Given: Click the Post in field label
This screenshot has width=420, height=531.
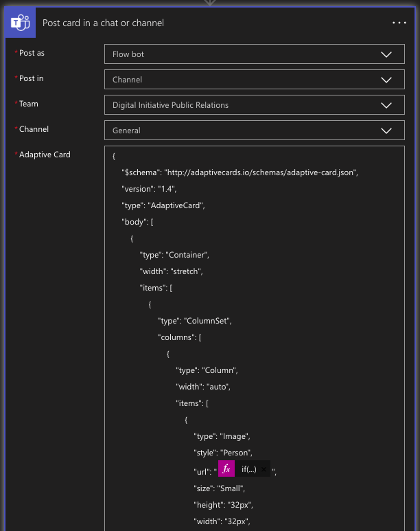Looking at the screenshot, I should coord(31,78).
